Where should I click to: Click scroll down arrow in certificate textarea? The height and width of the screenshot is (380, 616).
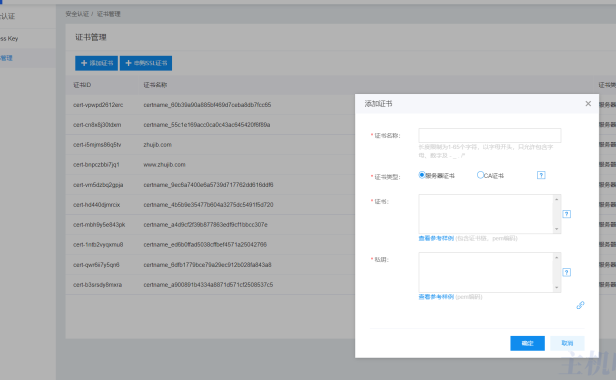[x=557, y=229]
